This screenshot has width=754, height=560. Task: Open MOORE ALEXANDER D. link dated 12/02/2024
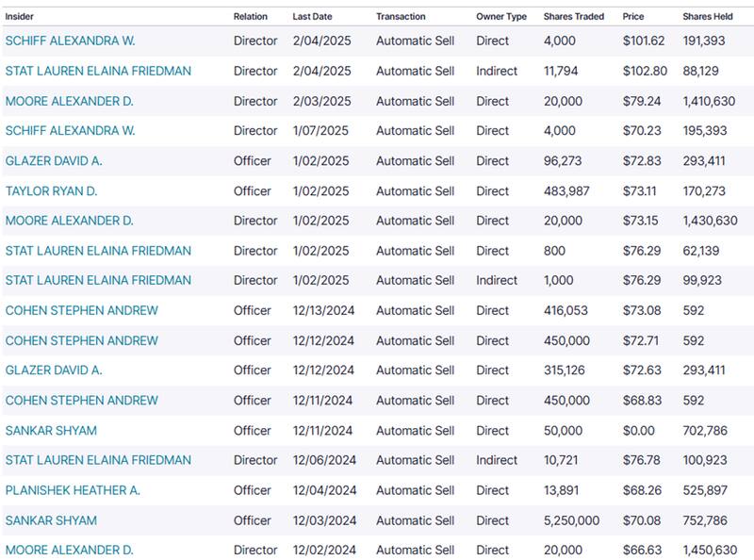coord(70,550)
